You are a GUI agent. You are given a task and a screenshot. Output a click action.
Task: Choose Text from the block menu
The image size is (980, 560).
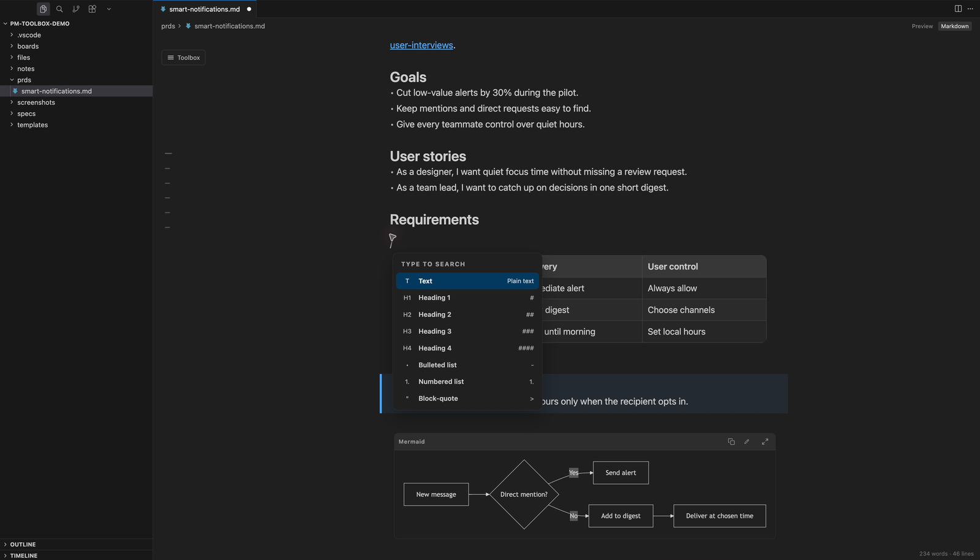[467, 281]
